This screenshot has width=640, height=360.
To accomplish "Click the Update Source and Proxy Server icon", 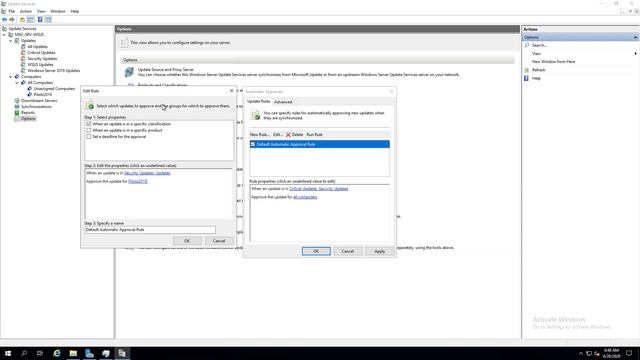I will click(x=129, y=72).
